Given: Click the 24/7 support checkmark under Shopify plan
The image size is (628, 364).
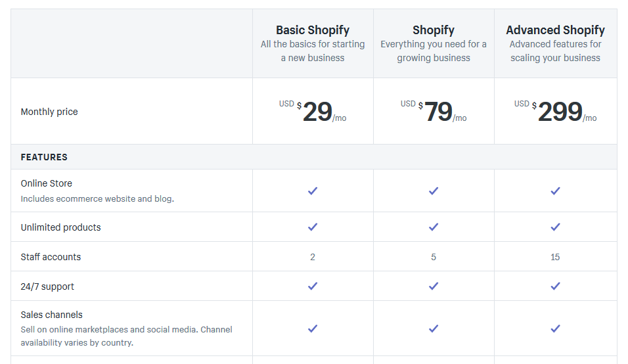Looking at the screenshot, I should click(x=434, y=286).
